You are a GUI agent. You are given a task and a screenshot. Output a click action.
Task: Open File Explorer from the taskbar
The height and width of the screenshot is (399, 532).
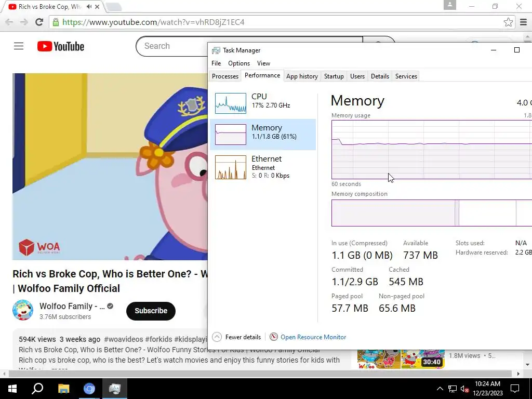pyautogui.click(x=63, y=389)
